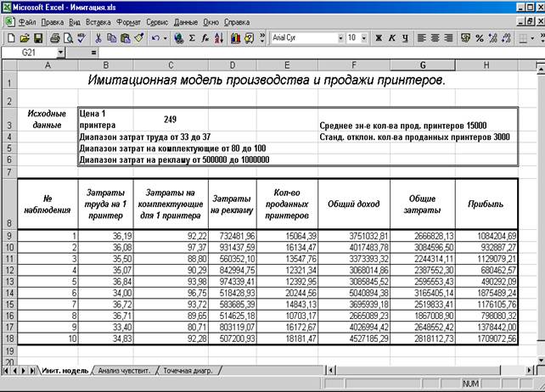Click the Sort Ascending icon
This screenshot has width=545, height=392.
pos(219,38)
